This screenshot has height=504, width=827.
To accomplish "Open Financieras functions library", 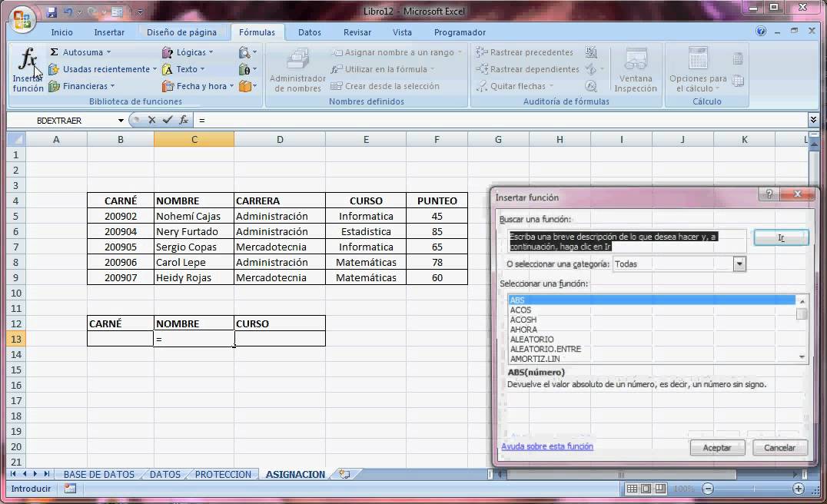I will 81,86.
